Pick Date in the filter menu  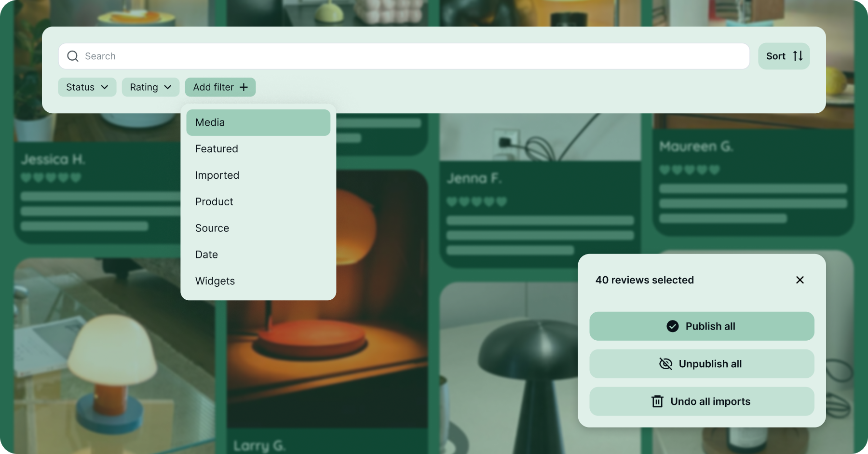pos(258,255)
